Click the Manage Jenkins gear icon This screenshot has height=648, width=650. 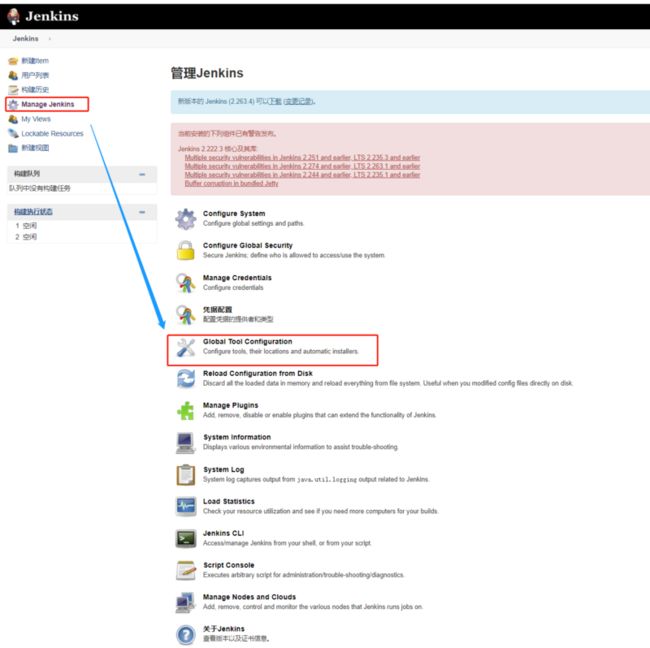pyautogui.click(x=13, y=104)
